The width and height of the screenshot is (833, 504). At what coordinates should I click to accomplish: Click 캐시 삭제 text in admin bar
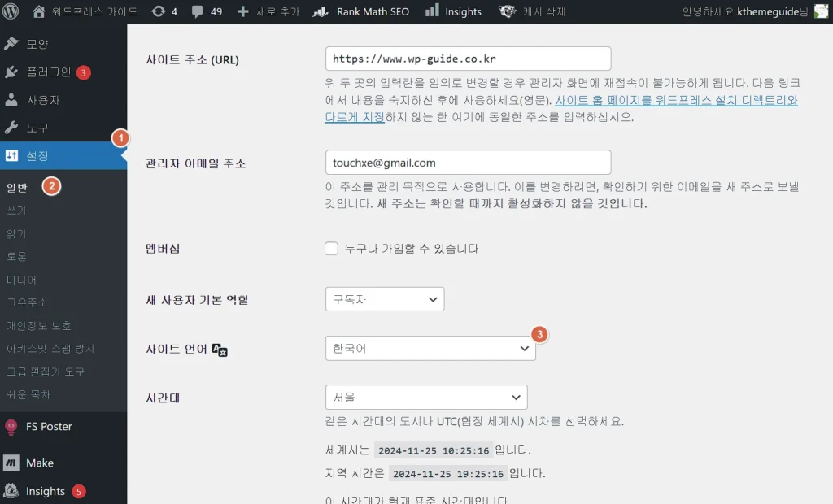point(544,11)
